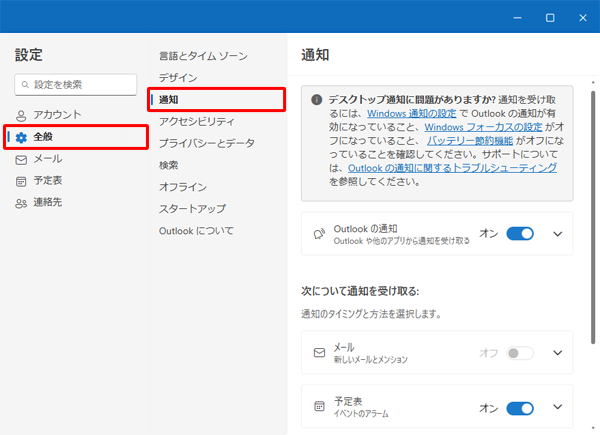Turn off the Outlook の通知 toggle
The image size is (600, 435).
point(520,233)
